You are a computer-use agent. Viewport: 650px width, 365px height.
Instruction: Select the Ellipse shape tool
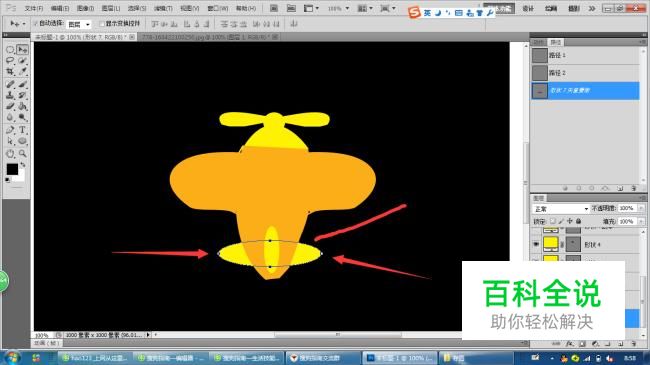click(x=22, y=141)
